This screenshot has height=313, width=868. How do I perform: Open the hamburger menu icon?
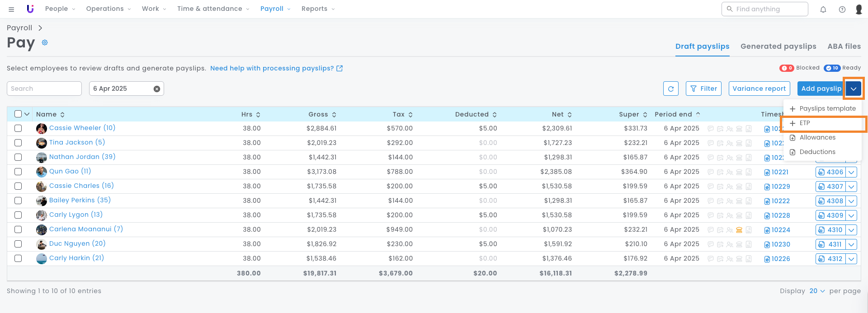coord(11,9)
